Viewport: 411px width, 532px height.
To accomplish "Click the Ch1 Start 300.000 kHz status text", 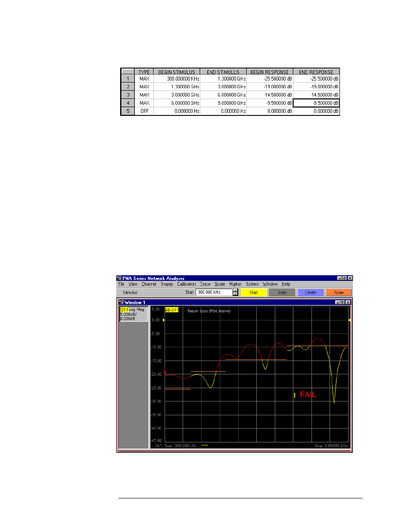I will (176, 445).
